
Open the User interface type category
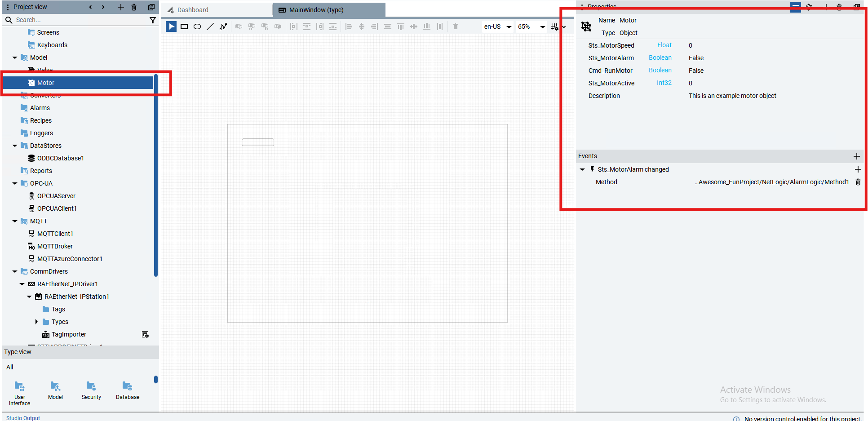[20, 393]
